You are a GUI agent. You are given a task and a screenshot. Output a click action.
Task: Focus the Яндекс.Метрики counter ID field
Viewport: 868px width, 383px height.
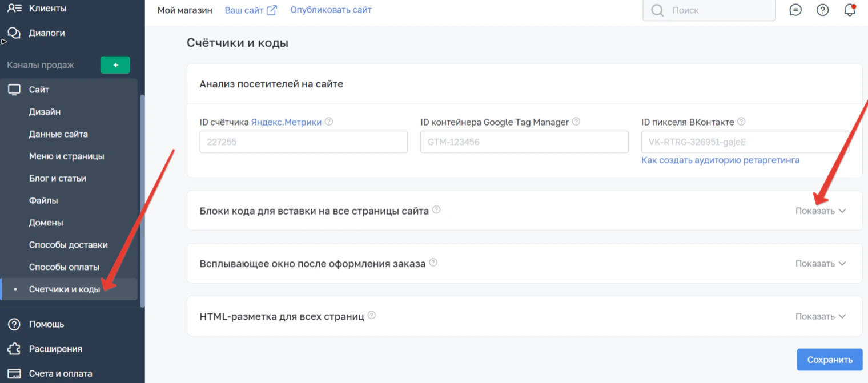click(x=304, y=142)
